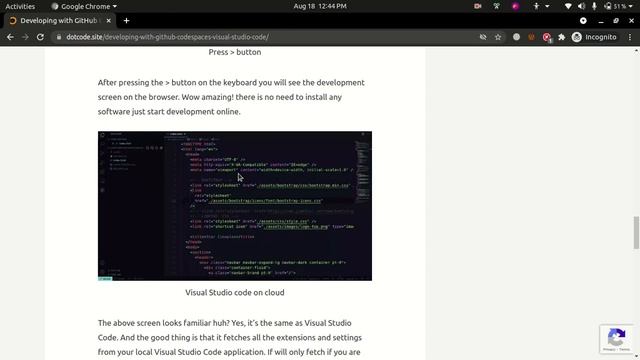Open battery 51% system menu
This screenshot has height=360, width=640.
coord(618,6)
